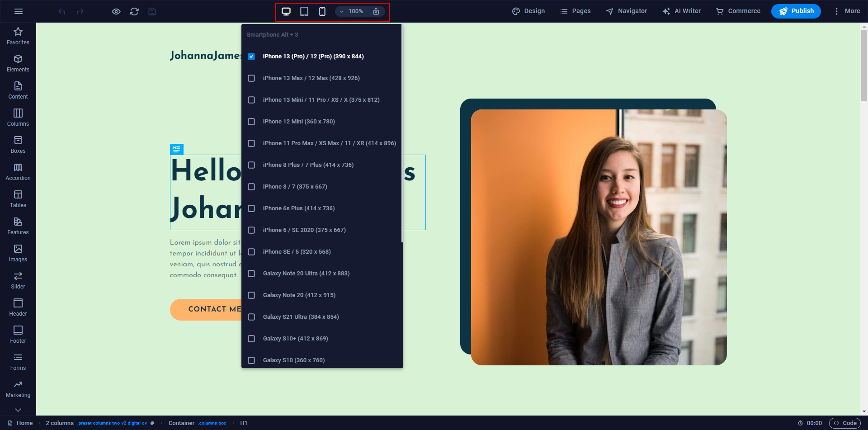Screen dimensions: 868x430
Task: Click the H1 element handle icon
Action: [177, 149]
